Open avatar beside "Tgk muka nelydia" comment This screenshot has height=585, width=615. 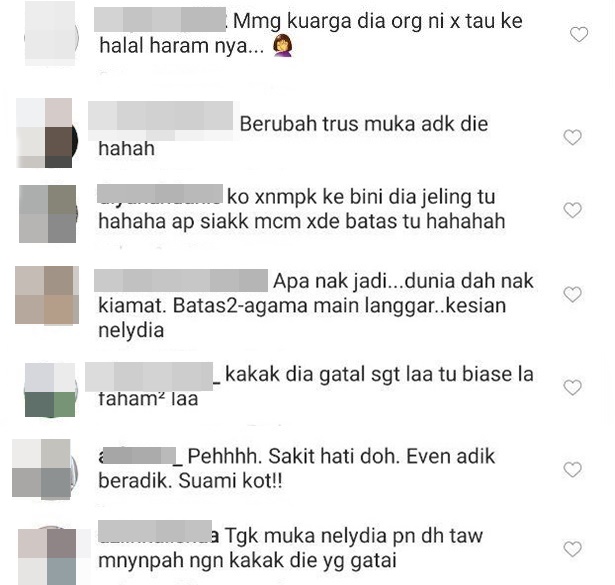[48, 555]
